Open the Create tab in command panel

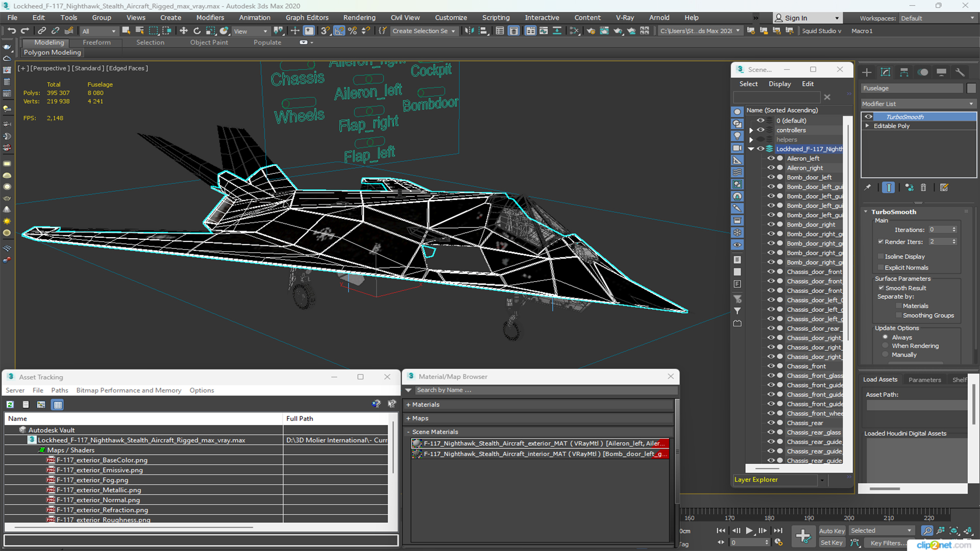(867, 72)
